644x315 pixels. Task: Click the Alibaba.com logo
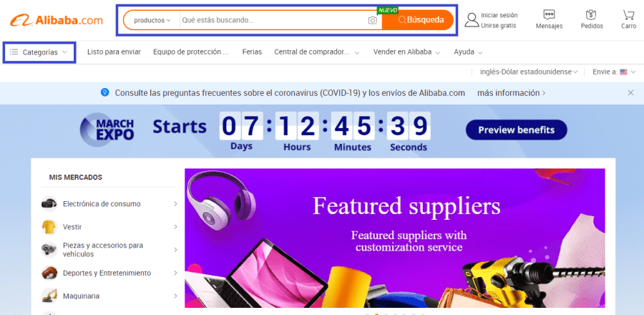57,20
